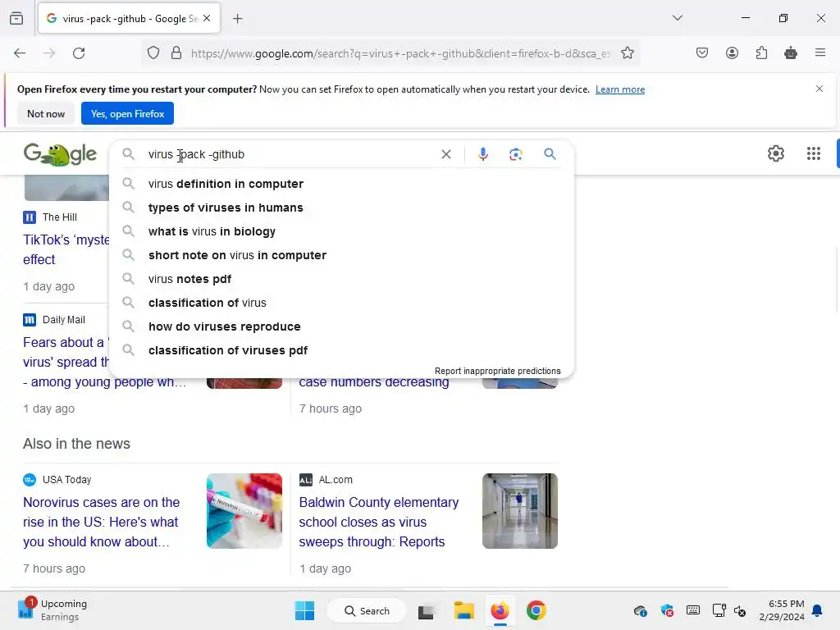840x630 pixels.
Task: Click Yes, open Firefox button
Action: click(x=127, y=113)
